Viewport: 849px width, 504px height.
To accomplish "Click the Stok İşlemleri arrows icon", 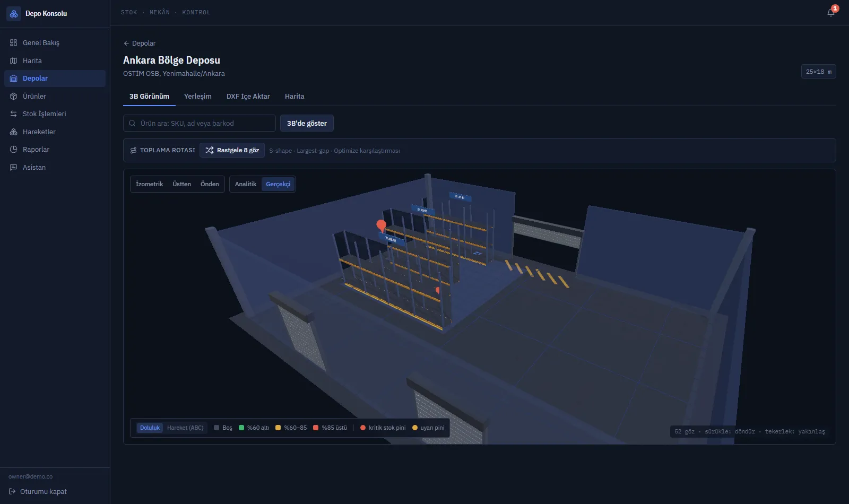I will click(14, 114).
